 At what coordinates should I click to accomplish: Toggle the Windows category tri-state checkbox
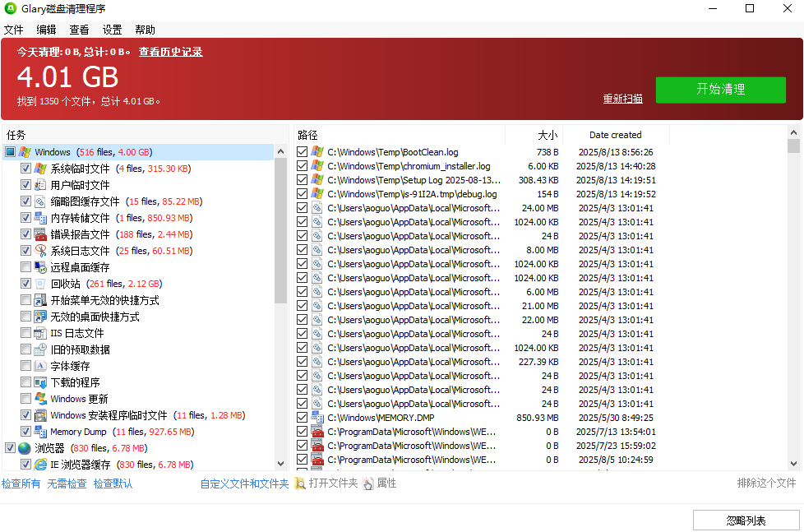10,152
